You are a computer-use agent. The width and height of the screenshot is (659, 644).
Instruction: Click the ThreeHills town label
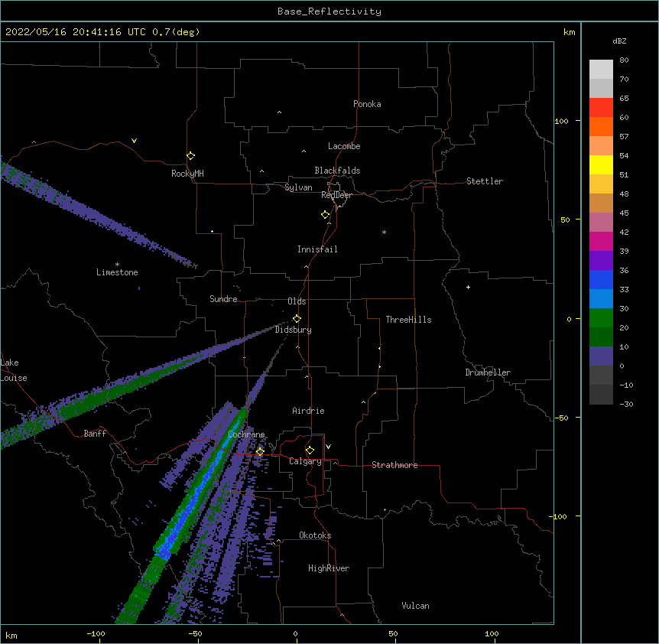point(408,320)
